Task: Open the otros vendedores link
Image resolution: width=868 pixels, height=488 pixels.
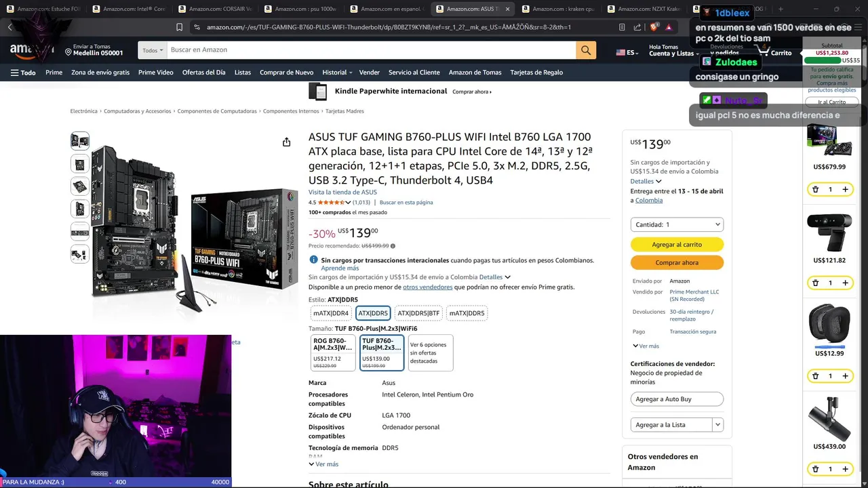Action: (427, 287)
